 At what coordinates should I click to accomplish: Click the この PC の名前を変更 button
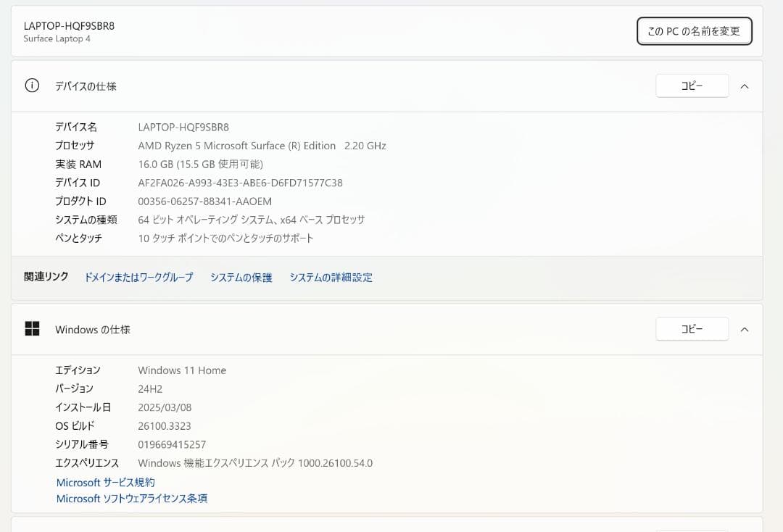694,31
